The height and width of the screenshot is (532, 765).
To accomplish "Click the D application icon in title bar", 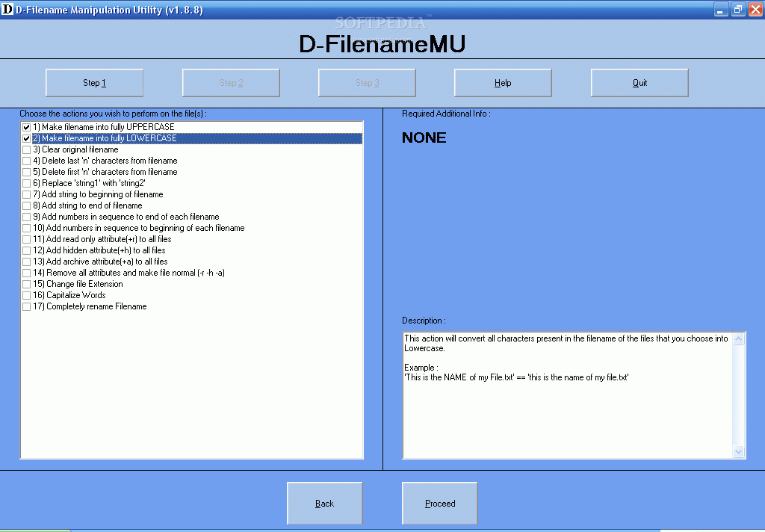I will pyautogui.click(x=7, y=9).
